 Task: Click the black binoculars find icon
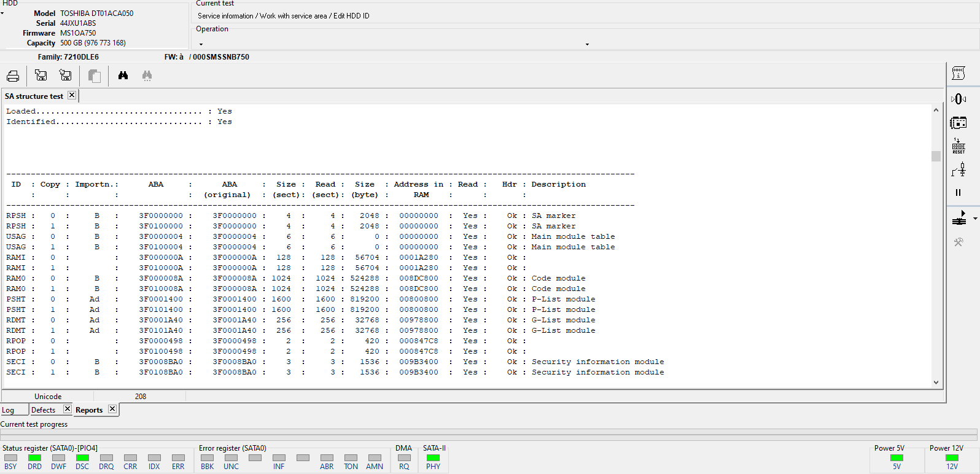click(x=123, y=76)
